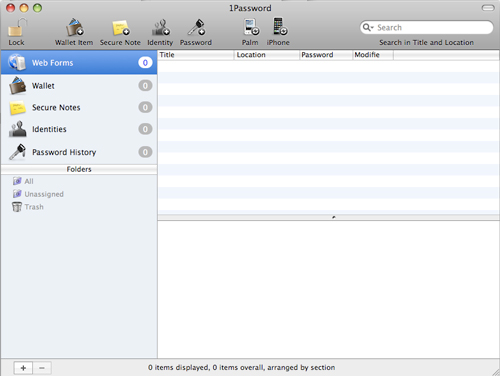The width and height of the screenshot is (500, 376).
Task: Select Web Forms in the sidebar
Action: pyautogui.click(x=79, y=63)
